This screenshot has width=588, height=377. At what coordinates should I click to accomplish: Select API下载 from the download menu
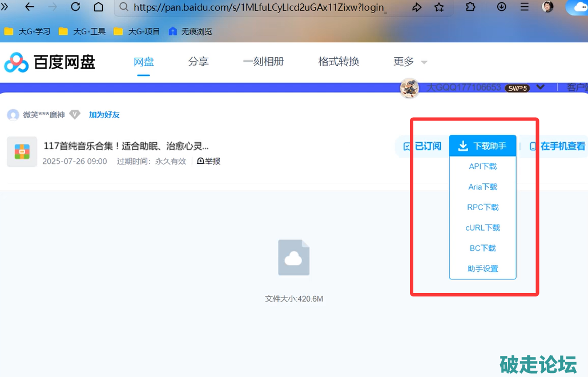tap(482, 166)
